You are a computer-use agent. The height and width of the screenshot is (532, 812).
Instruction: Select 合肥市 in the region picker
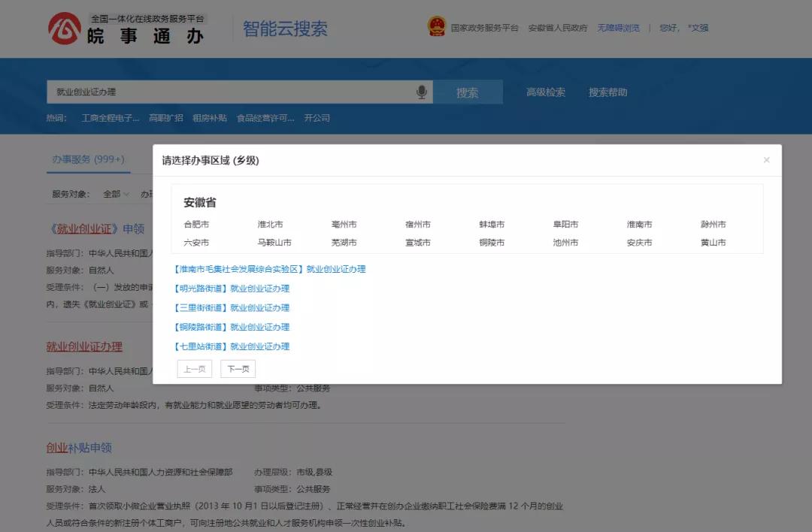(x=200, y=223)
